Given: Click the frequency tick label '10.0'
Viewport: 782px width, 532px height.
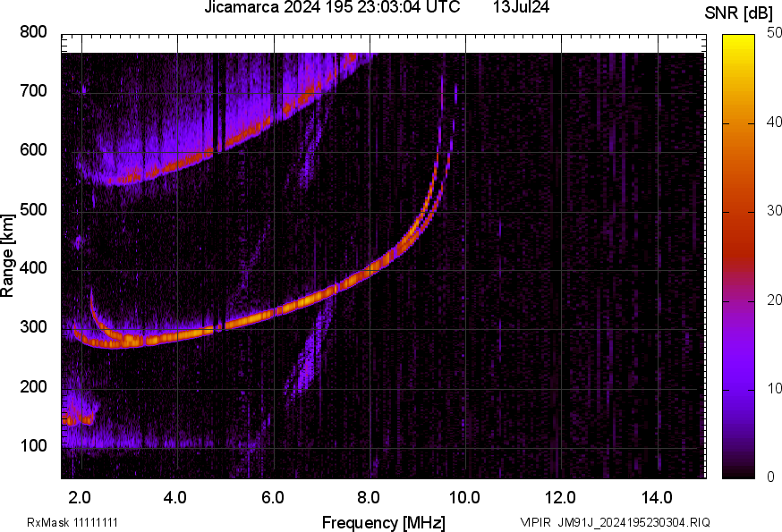Looking at the screenshot, I should click(x=464, y=498).
